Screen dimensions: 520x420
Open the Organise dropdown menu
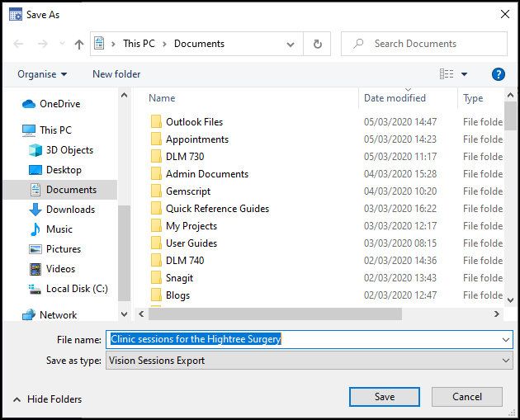pyautogui.click(x=42, y=74)
